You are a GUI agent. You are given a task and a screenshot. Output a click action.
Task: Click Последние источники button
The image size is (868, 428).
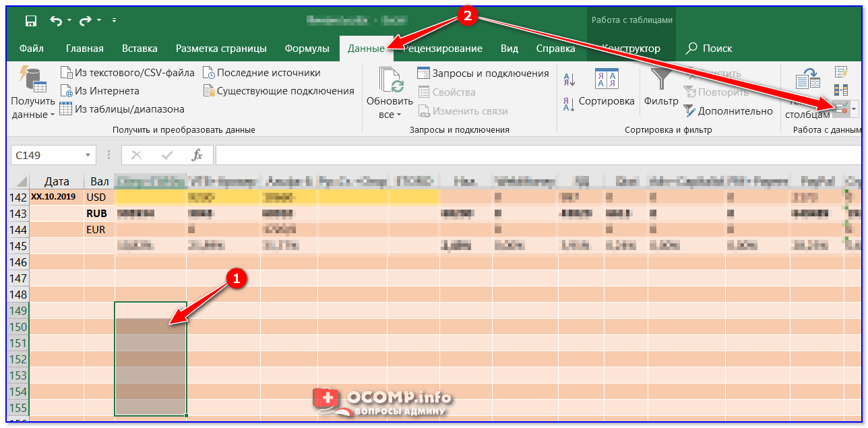pos(261,72)
